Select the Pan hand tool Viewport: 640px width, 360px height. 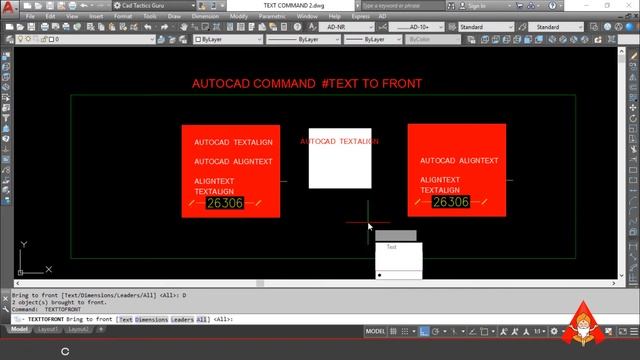[x=184, y=27]
